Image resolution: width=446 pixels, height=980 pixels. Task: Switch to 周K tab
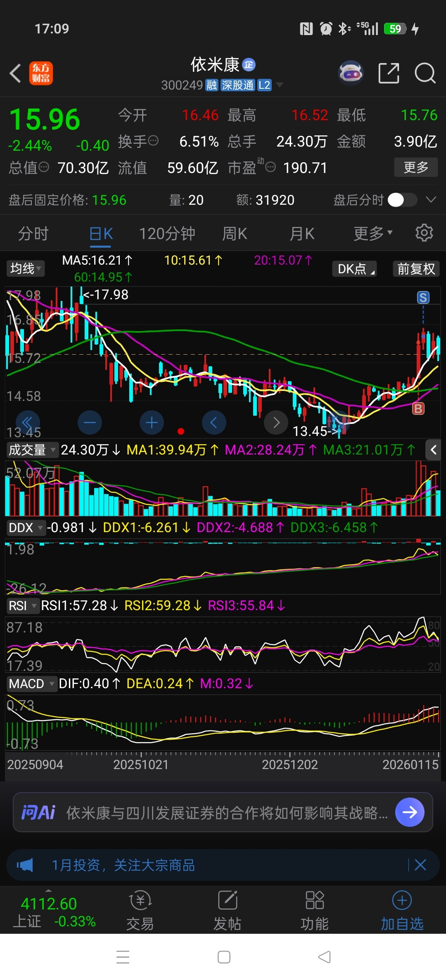[235, 234]
